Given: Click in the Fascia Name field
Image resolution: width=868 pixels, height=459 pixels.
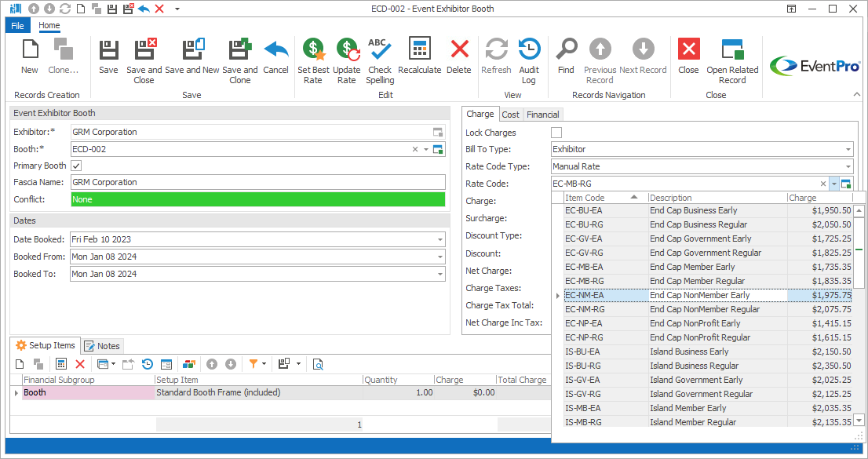Looking at the screenshot, I should (x=258, y=182).
